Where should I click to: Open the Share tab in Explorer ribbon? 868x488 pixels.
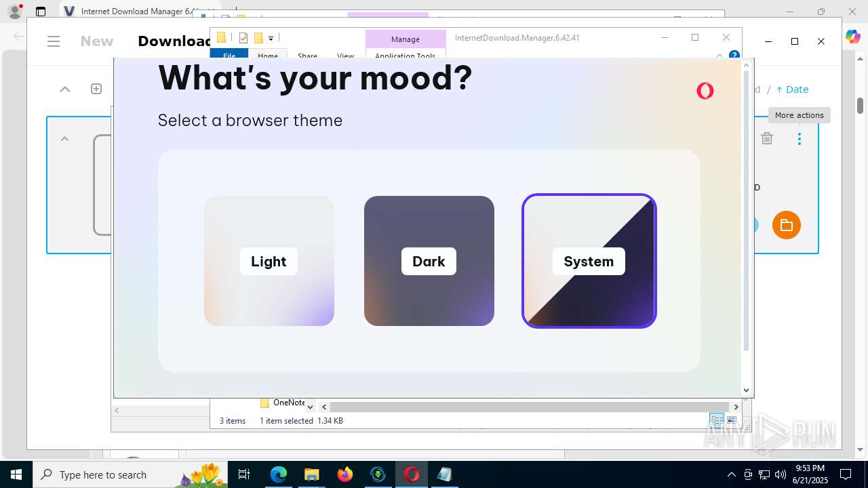tap(307, 56)
